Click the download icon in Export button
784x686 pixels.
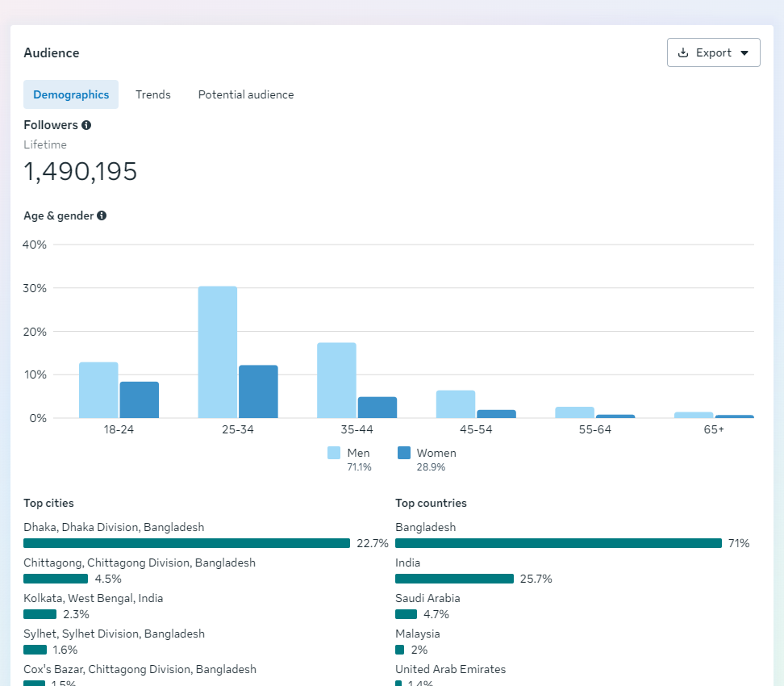pos(683,52)
